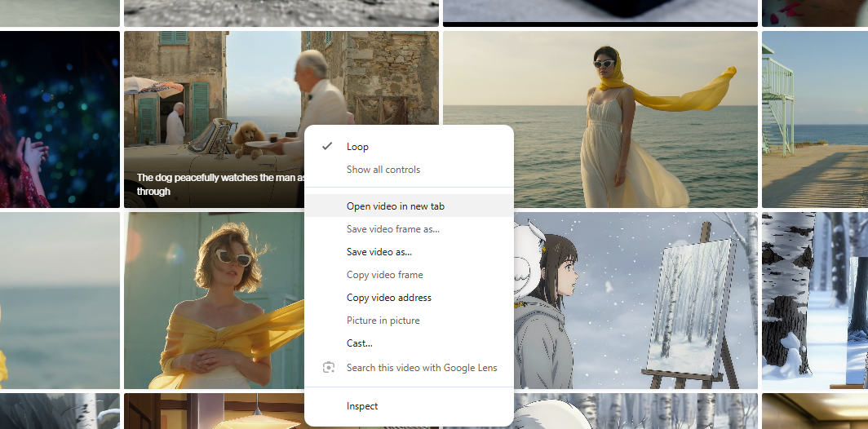This screenshot has height=429, width=868.
Task: Open the colorful bokeh lights thumbnail
Action: (x=60, y=119)
